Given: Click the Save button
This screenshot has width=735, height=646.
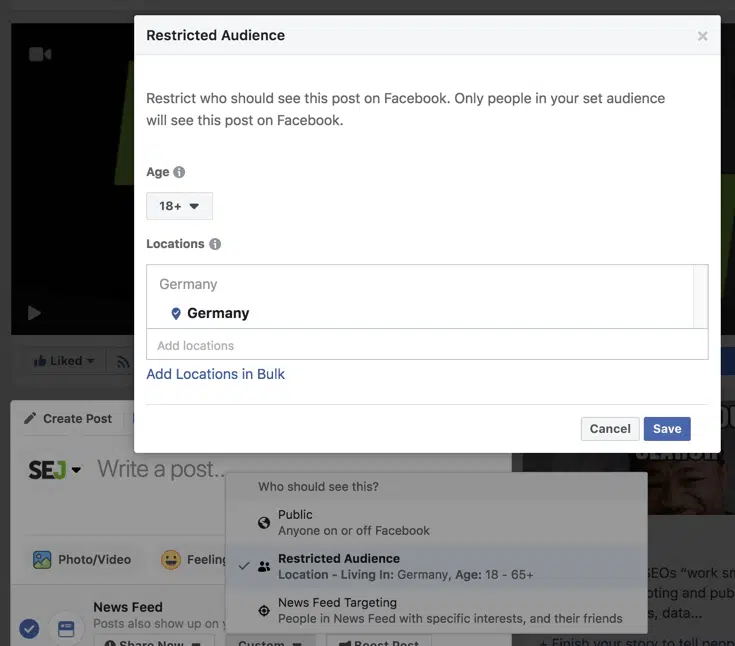Looking at the screenshot, I should (667, 428).
